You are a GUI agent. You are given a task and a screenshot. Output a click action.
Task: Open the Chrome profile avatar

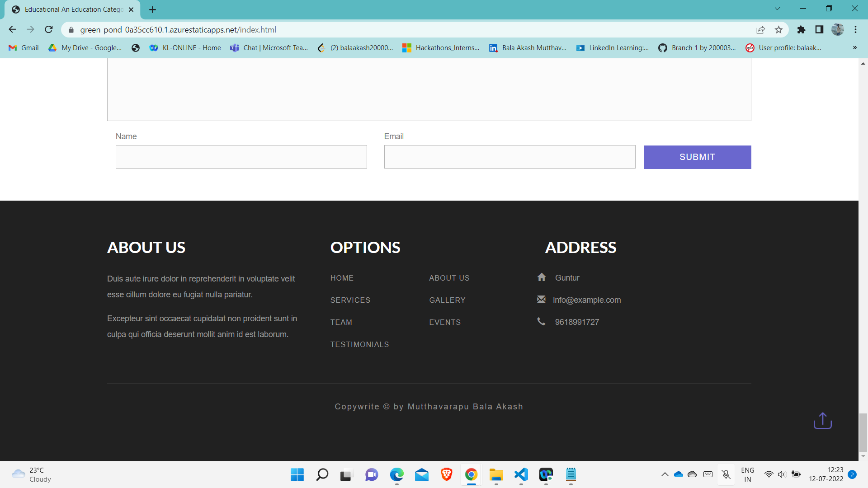pyautogui.click(x=838, y=29)
